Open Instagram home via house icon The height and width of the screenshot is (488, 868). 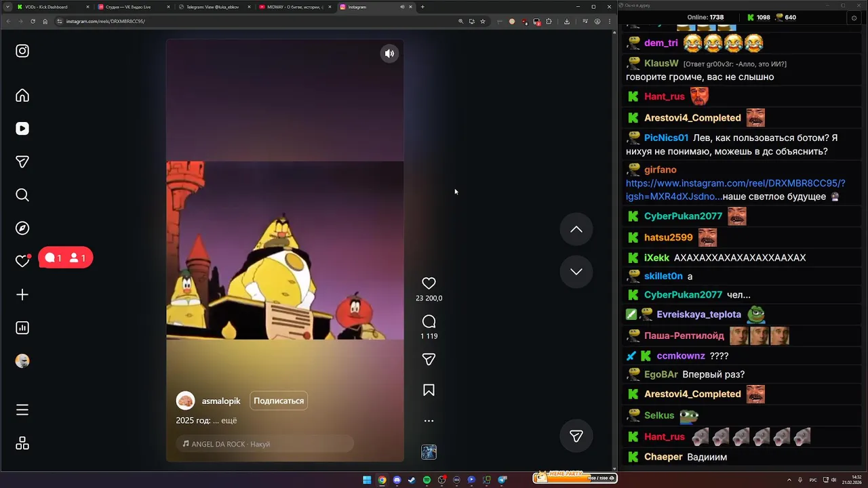click(x=22, y=96)
